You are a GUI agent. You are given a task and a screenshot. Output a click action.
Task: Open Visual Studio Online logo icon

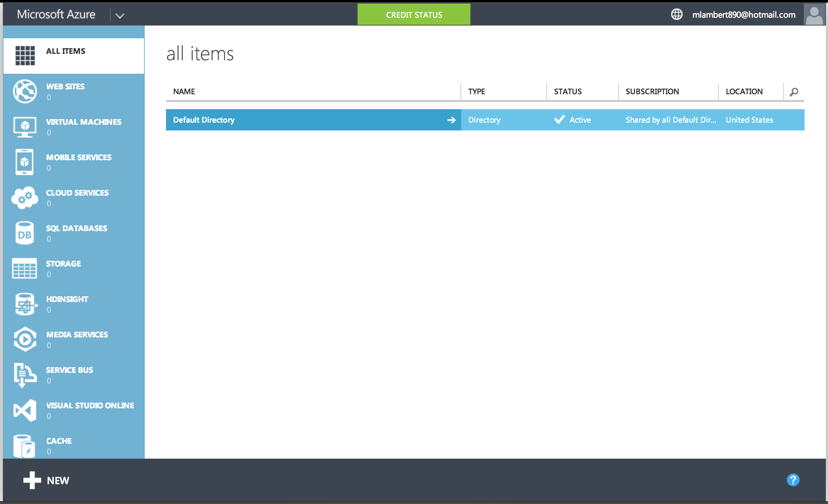point(24,410)
